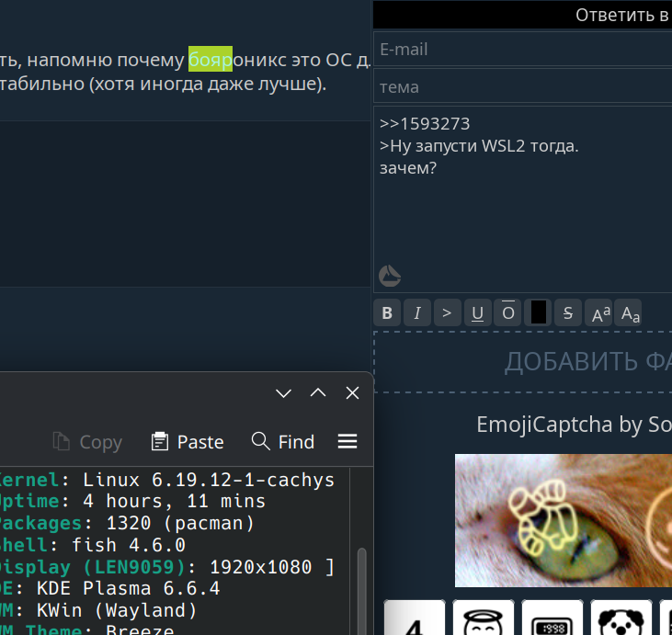Insert quote marker with > button
Image resolution: width=672 pixels, height=635 pixels.
tap(448, 312)
